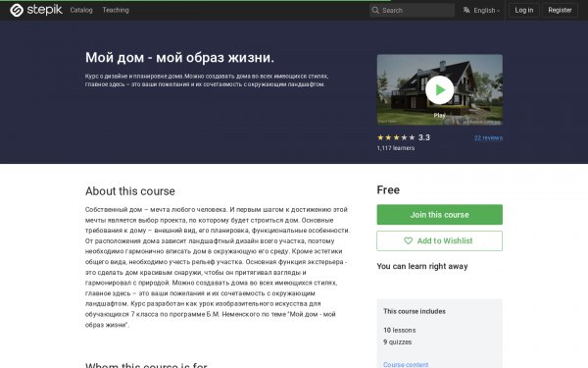Open the Course content link
The height and width of the screenshot is (368, 588).
(x=406, y=364)
